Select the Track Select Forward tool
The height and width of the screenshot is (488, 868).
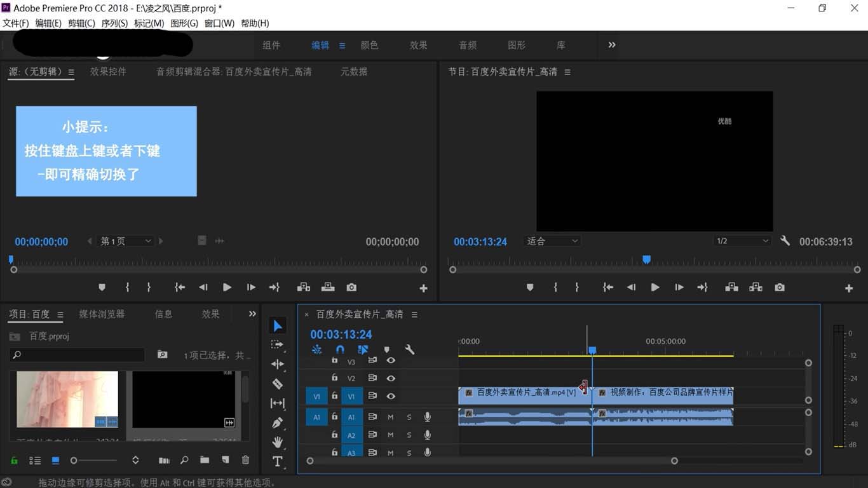(278, 346)
